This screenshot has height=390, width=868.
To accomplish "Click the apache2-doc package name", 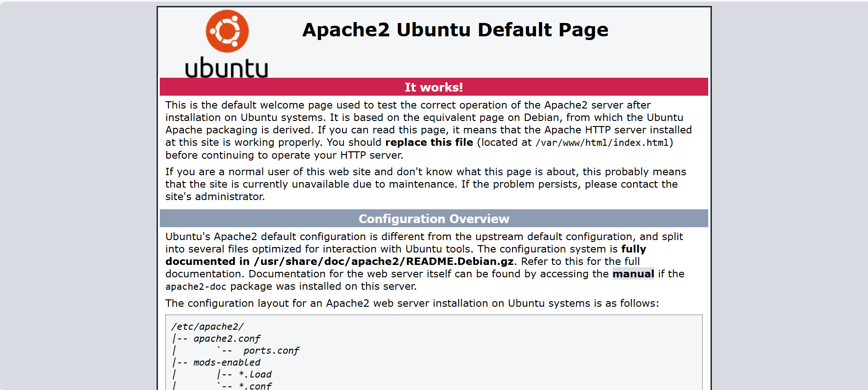I will [x=196, y=287].
